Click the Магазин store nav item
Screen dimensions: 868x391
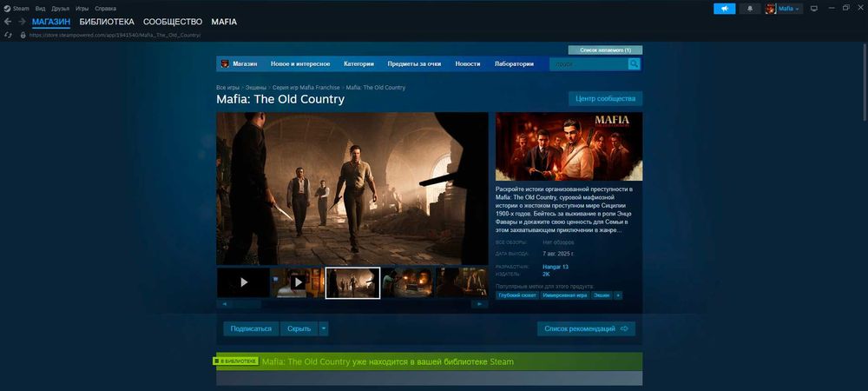[245, 63]
